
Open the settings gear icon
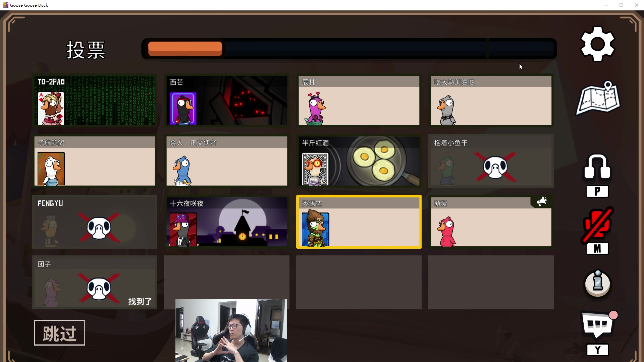pos(597,44)
